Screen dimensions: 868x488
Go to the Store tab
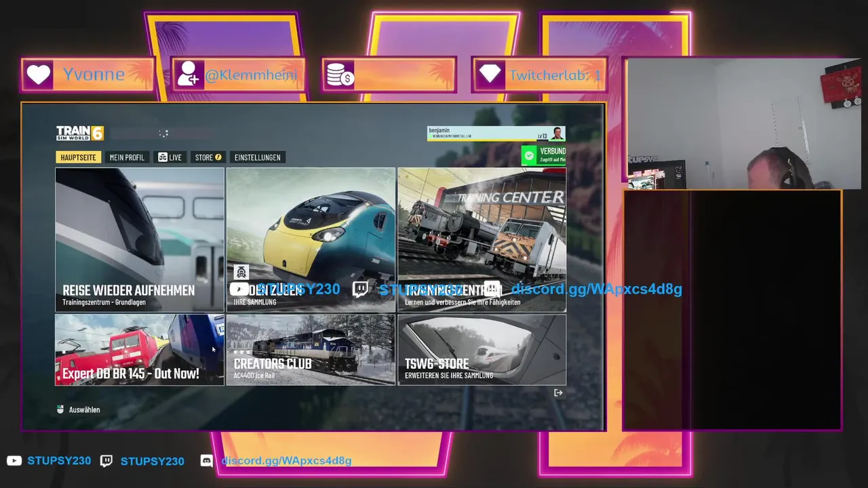coord(208,157)
